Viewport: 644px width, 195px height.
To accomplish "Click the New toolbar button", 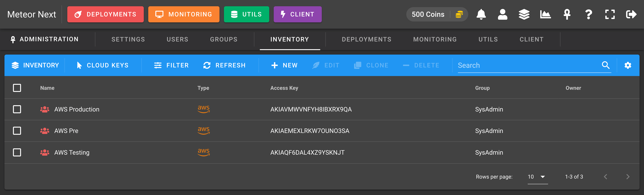I will [285, 65].
